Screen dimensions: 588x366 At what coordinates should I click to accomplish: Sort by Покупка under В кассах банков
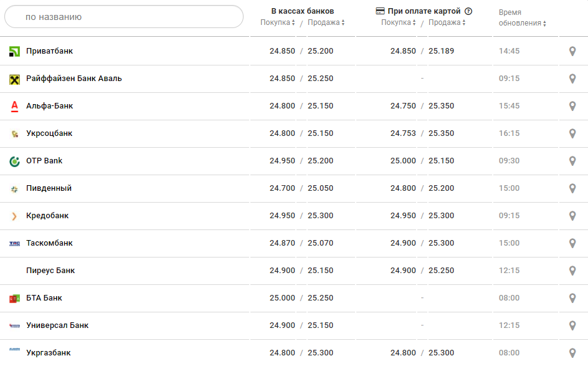[278, 22]
